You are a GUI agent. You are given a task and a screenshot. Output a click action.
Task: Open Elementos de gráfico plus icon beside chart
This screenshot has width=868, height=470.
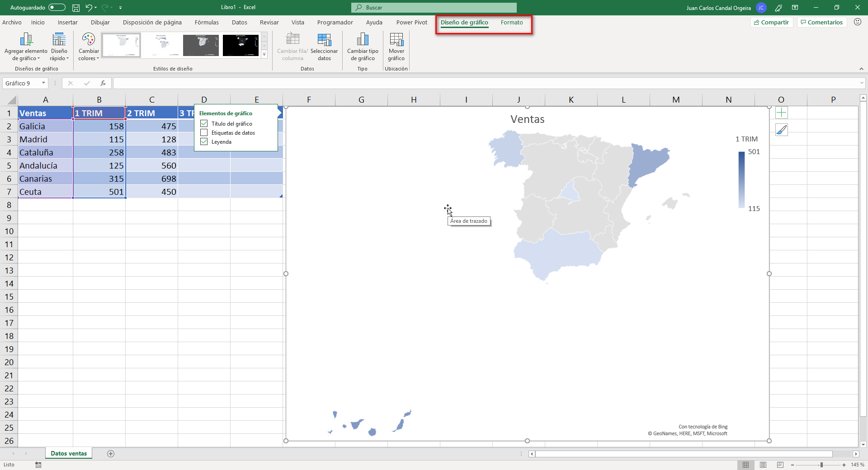(x=781, y=113)
